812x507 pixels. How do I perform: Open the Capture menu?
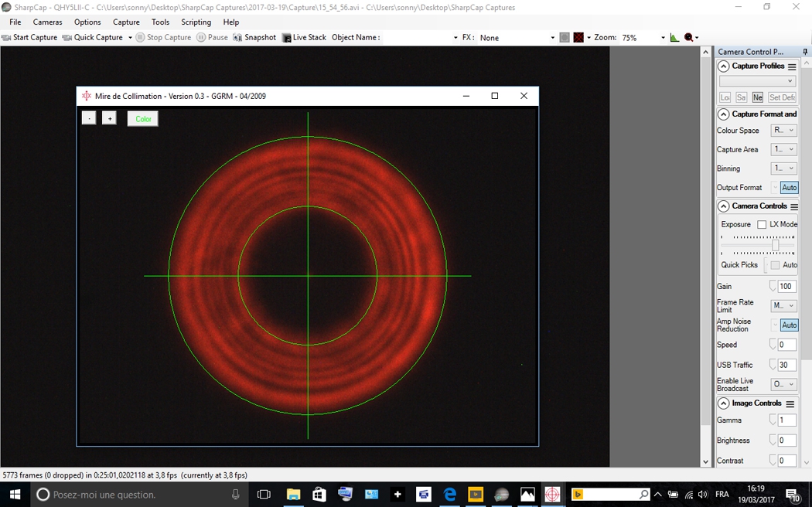pos(126,22)
